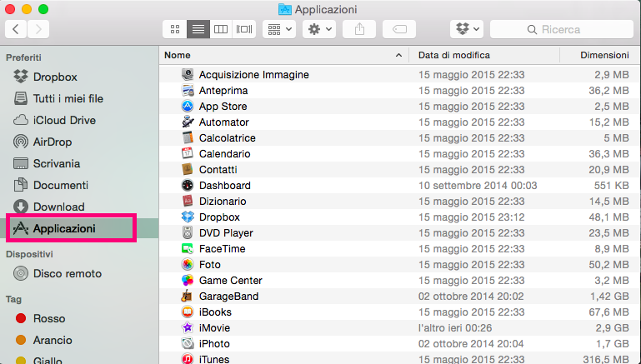Go forward with the right arrow button
This screenshot has width=641, height=364.
[38, 29]
